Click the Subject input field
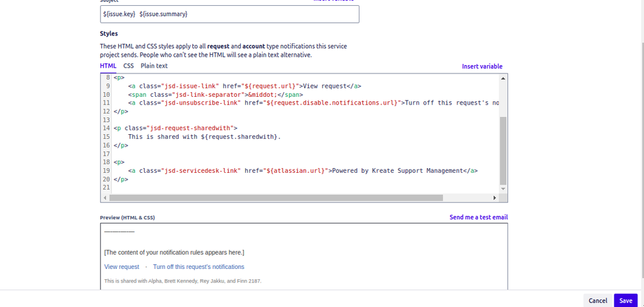The width and height of the screenshot is (644, 307). [x=230, y=14]
